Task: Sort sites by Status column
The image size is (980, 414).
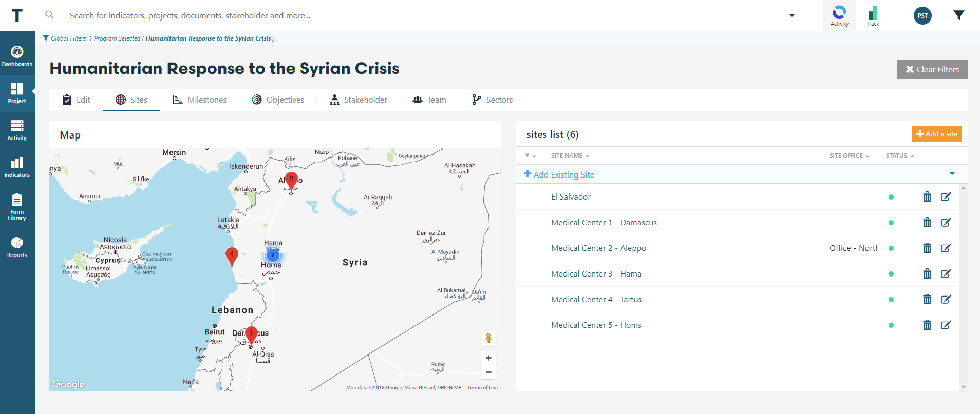Action: 899,156
